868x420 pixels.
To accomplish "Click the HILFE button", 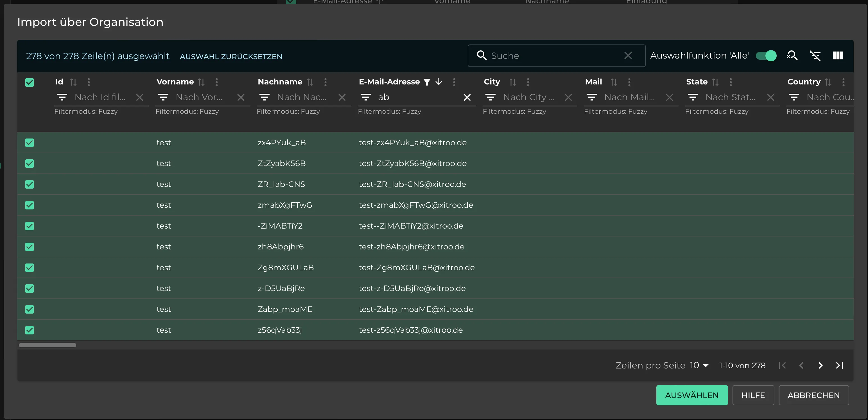I will pyautogui.click(x=753, y=395).
